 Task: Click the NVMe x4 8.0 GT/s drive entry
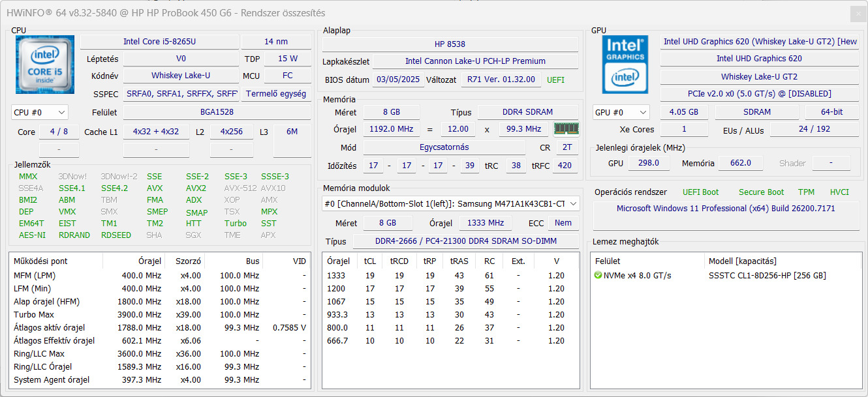pos(637,275)
